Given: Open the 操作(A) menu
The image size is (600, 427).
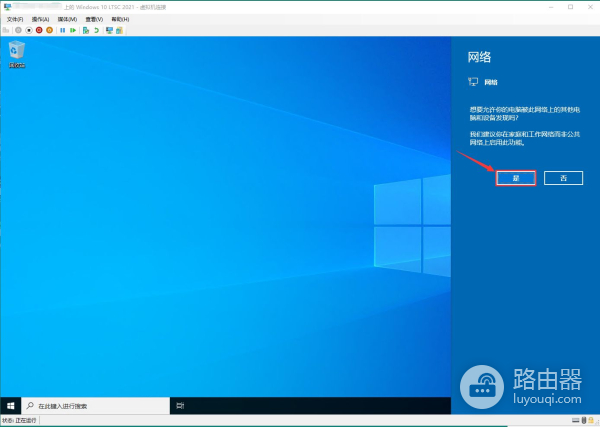Looking at the screenshot, I should click(x=41, y=19).
